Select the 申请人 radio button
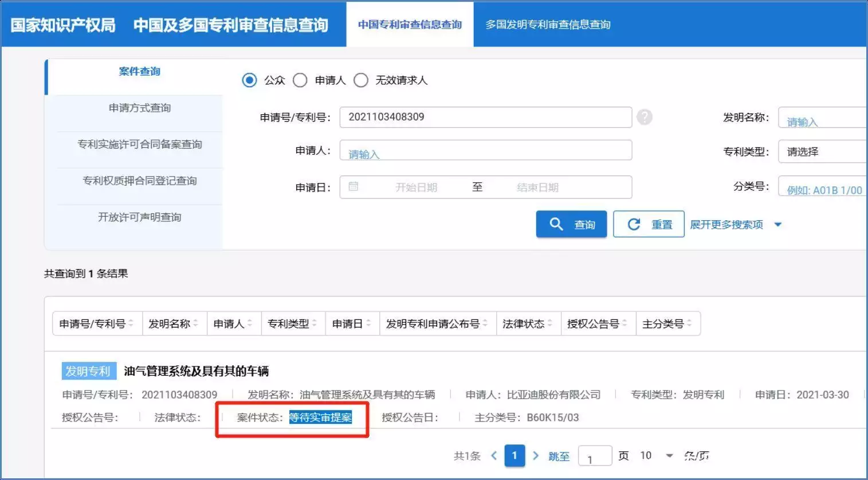The width and height of the screenshot is (868, 480). click(x=300, y=80)
